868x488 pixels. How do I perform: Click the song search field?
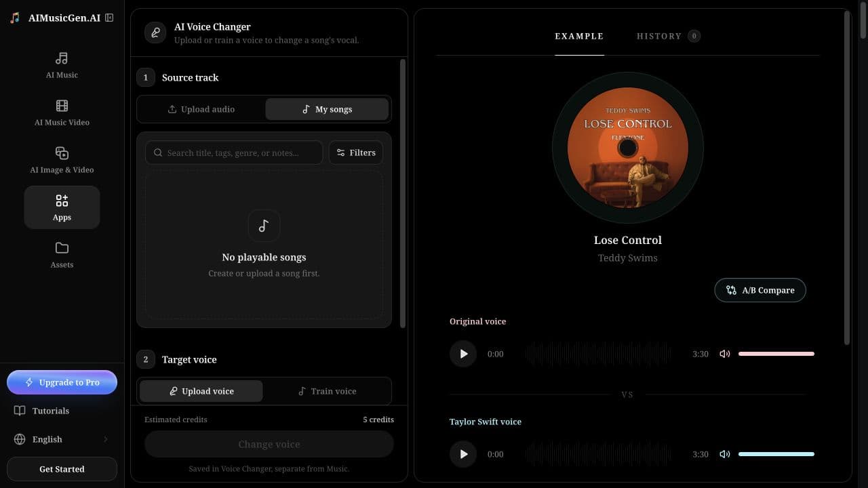pos(234,152)
